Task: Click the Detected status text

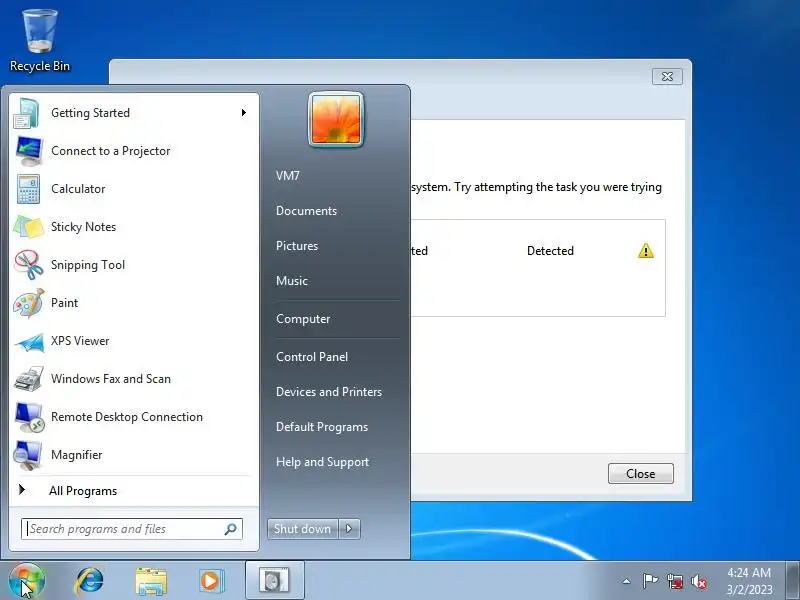Action: pos(550,251)
